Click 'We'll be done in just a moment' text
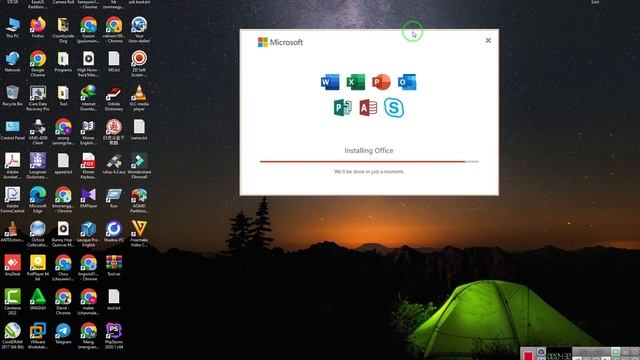Viewport: 640px width, 360px height. pos(369,172)
